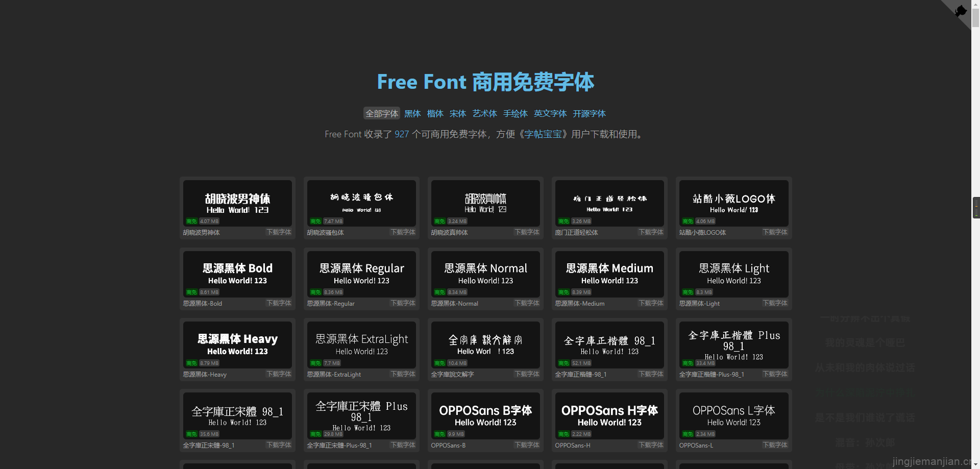The height and width of the screenshot is (469, 980).
Task: Download the 思源黑体-Regular font
Action: (403, 303)
